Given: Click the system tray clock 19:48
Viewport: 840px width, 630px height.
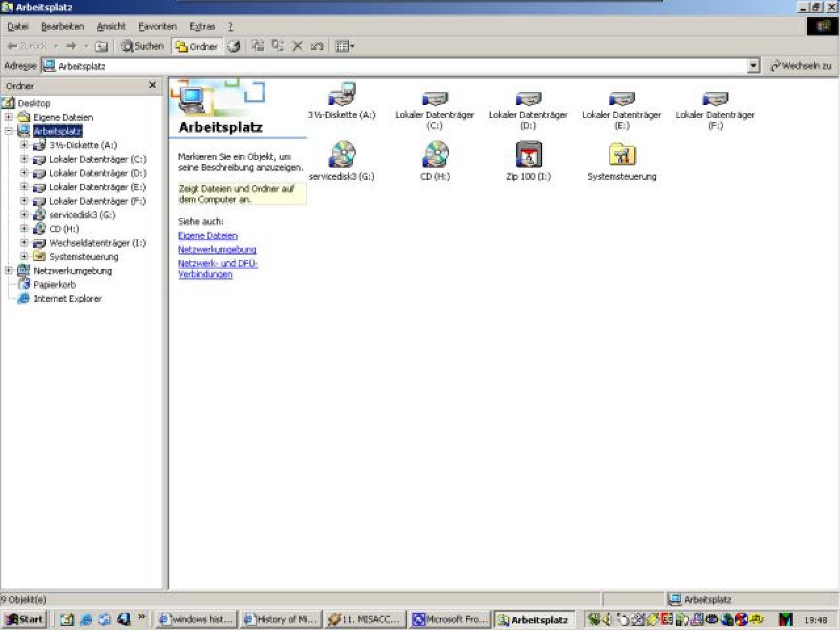Looking at the screenshot, I should pos(816,619).
